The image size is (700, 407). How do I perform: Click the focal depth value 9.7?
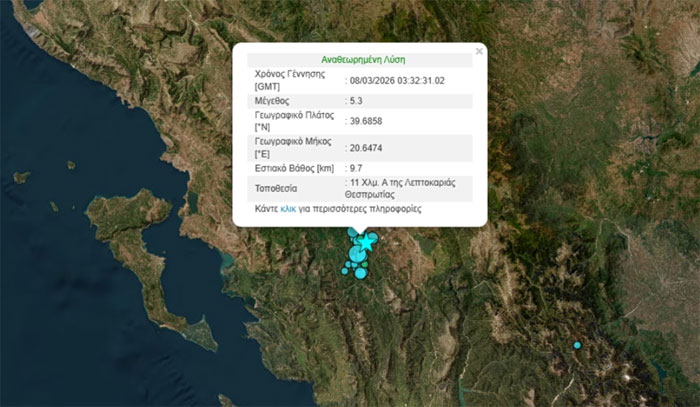coord(355,168)
